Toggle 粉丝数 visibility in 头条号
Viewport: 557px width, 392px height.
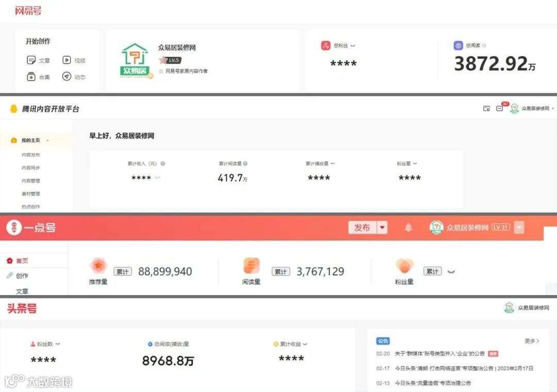[x=58, y=344]
